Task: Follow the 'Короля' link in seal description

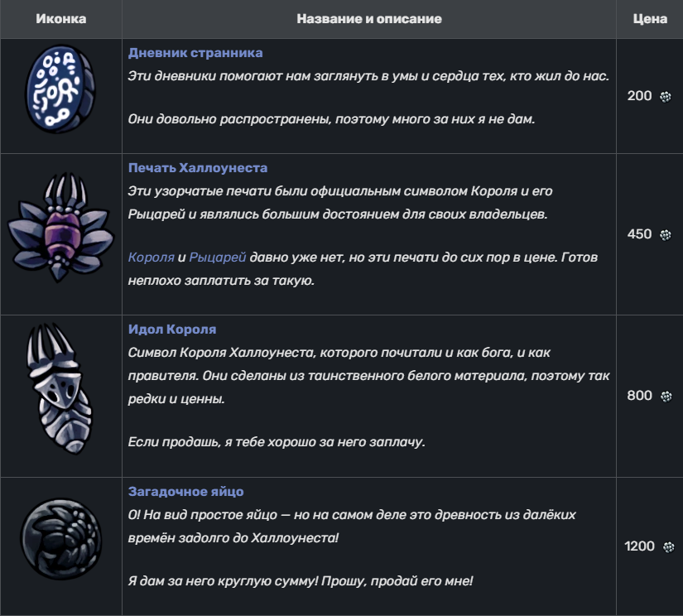Action: pos(152,257)
